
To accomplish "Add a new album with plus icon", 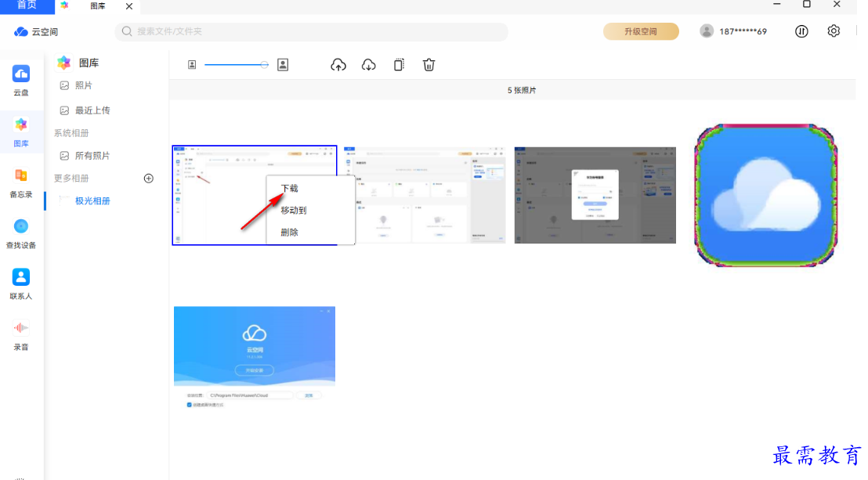I will [148, 179].
